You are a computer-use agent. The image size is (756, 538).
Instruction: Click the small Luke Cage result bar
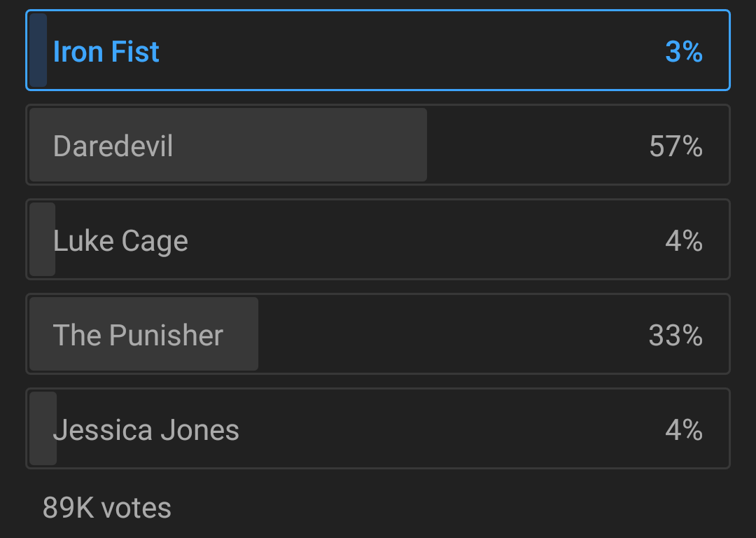click(41, 240)
